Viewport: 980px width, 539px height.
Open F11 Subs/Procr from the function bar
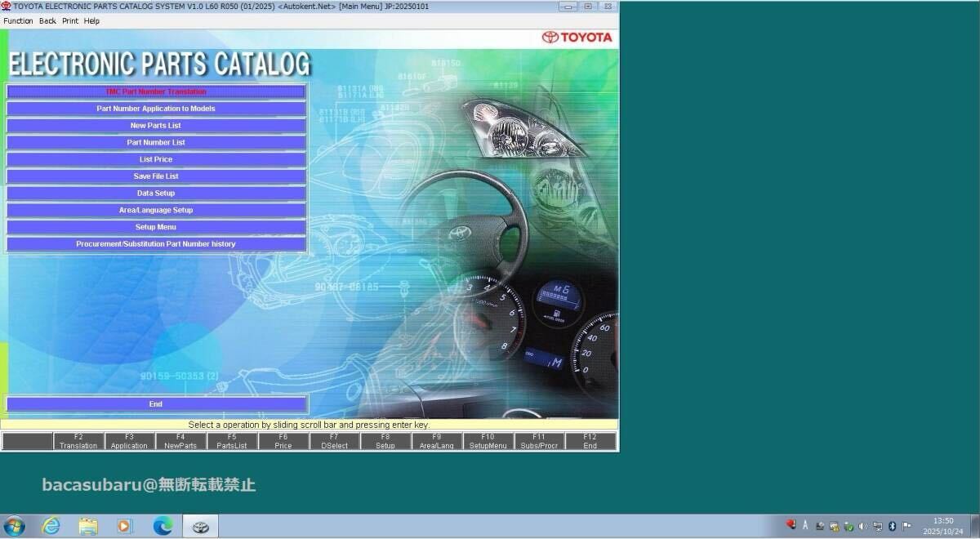point(538,441)
